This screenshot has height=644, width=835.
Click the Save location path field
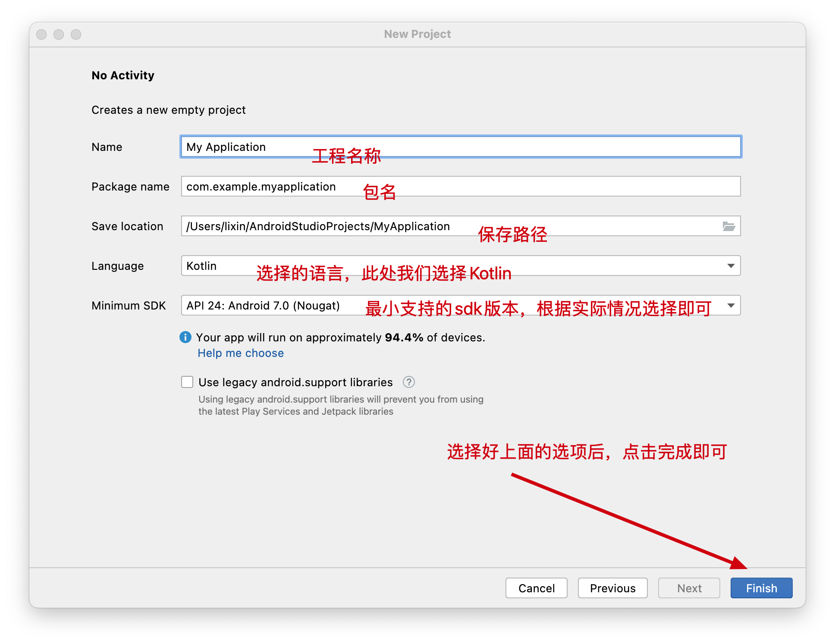point(604,226)
